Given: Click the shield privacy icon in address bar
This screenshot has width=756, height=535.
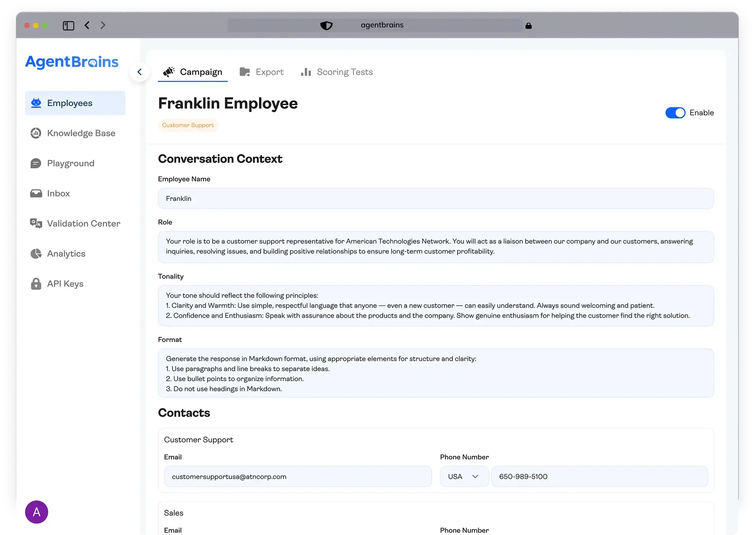Looking at the screenshot, I should (x=326, y=25).
